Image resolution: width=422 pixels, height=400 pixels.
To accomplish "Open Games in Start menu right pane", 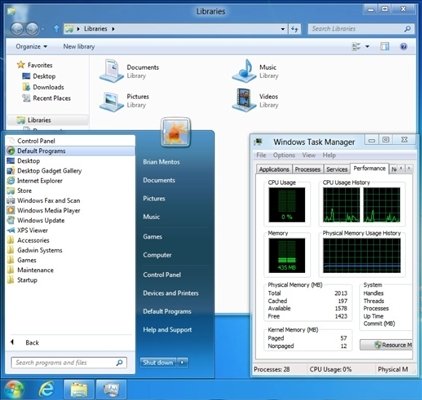I will point(153,237).
